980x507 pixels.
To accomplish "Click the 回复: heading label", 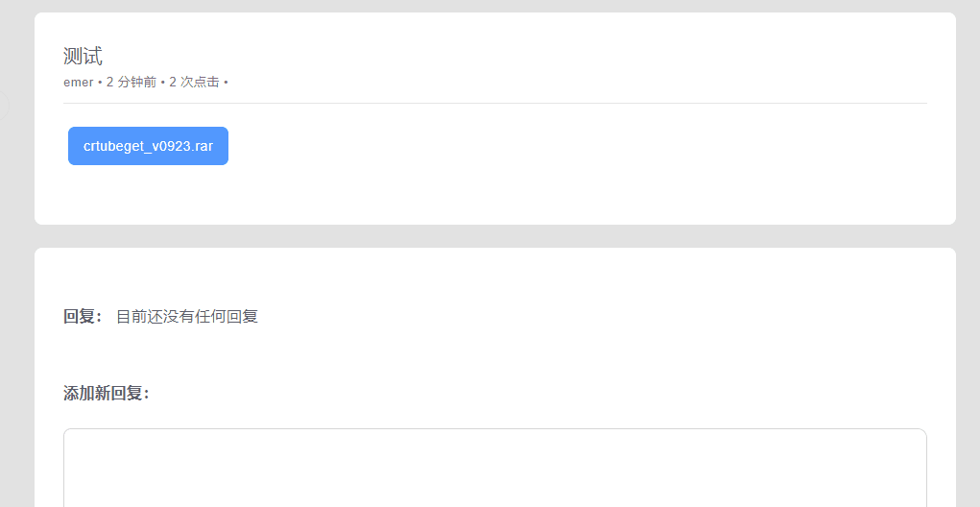I will tap(83, 316).
